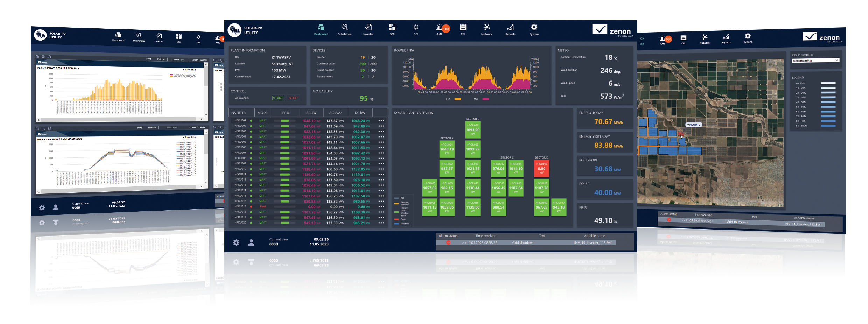Zoom in on the Plant Power vs Irradiance report
The height and width of the screenshot is (324, 868).
37,57
